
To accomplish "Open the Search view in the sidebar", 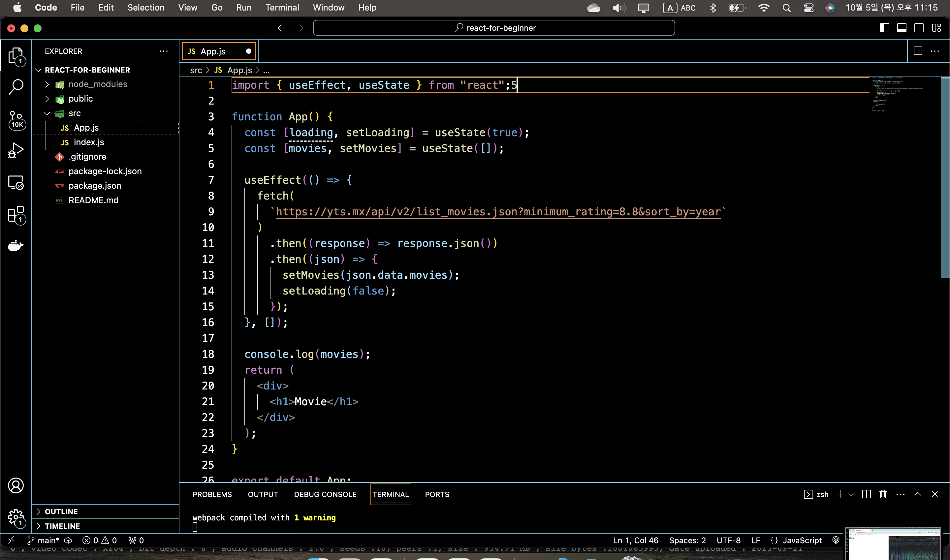I will [16, 86].
